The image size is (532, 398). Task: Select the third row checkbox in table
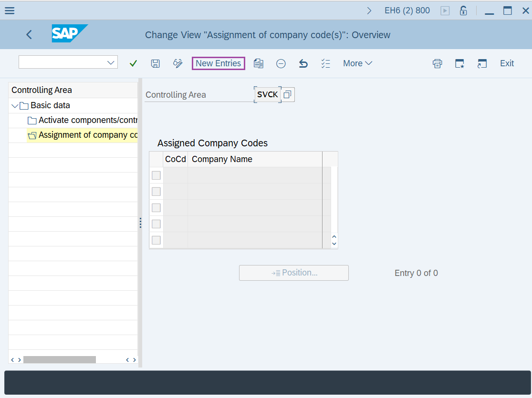(x=156, y=208)
